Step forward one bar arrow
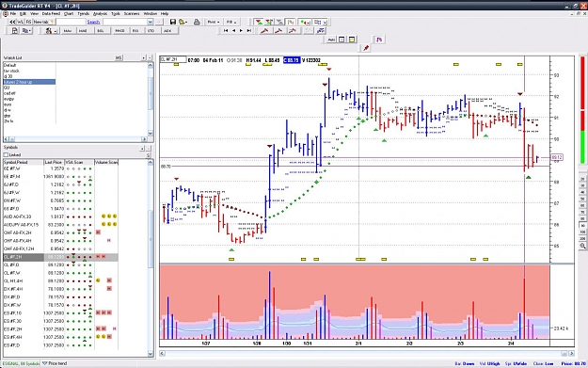The image size is (588, 368). click(x=241, y=31)
